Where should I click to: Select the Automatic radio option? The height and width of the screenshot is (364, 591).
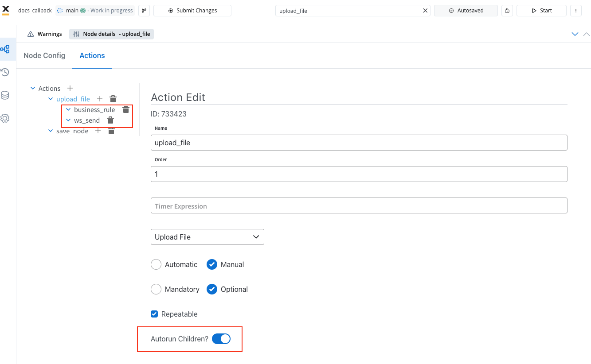coord(156,264)
